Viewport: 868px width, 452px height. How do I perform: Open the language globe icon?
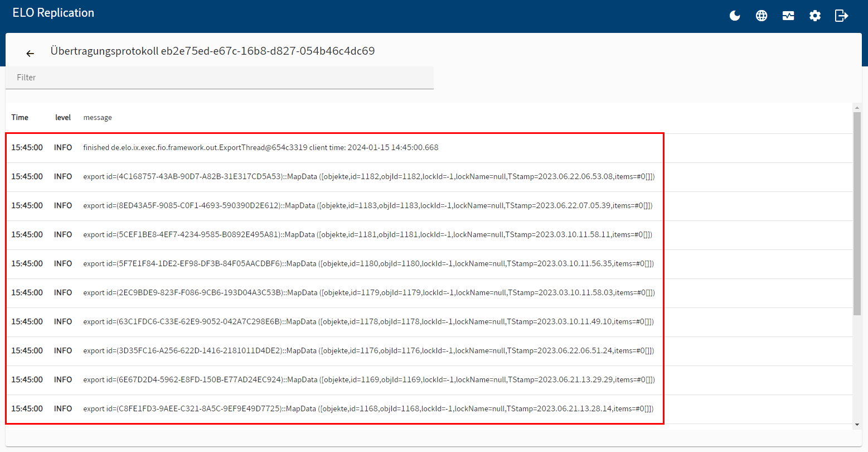point(762,16)
